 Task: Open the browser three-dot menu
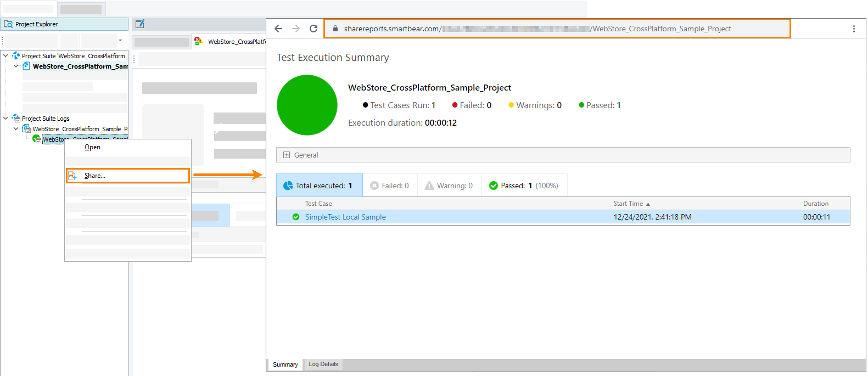(x=854, y=29)
